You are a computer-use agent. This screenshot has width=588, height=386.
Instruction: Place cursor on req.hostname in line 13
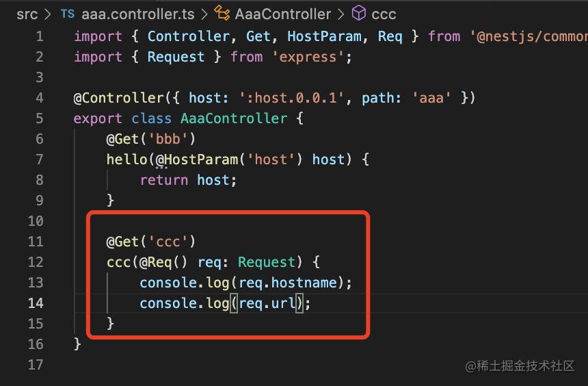[288, 283]
